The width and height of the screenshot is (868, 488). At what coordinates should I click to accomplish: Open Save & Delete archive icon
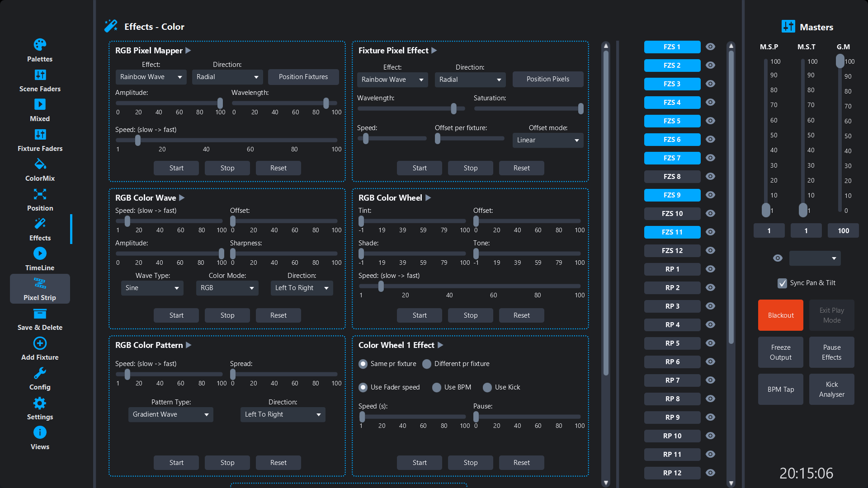tap(40, 314)
